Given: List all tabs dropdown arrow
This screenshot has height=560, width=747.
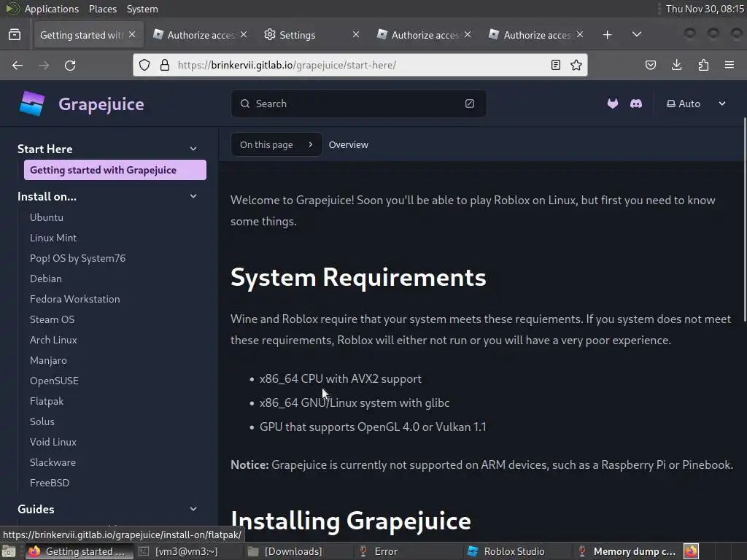Looking at the screenshot, I should coord(636,34).
